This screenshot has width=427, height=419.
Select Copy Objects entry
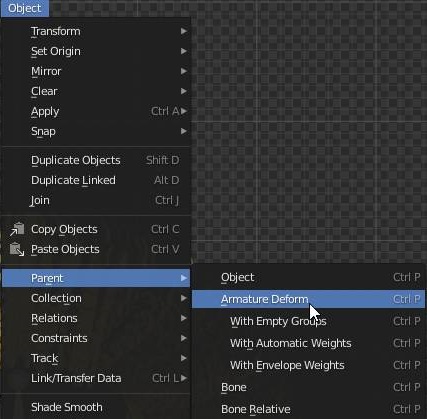point(96,229)
